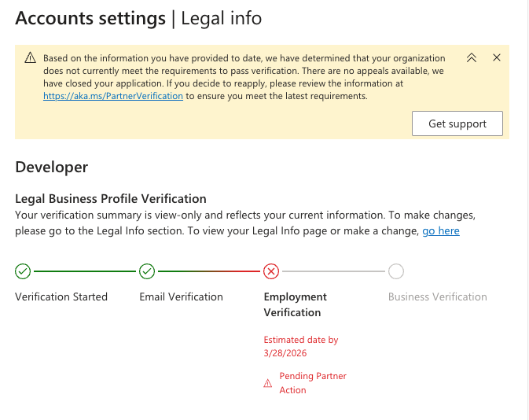Select the Verification Started step label
This screenshot has width=529, height=420.
point(61,297)
